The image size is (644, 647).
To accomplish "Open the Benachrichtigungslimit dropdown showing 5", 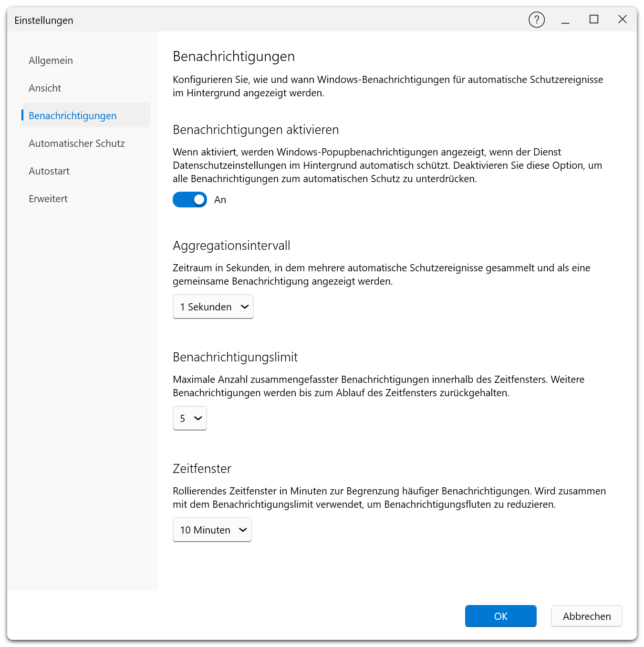I will coord(190,418).
